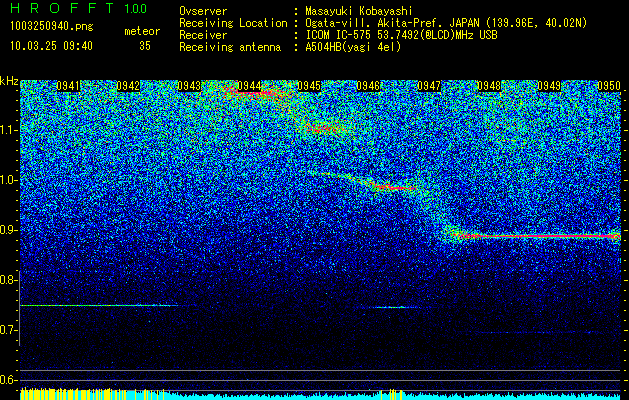Select the ICOM IC-575 53.7492 MHz USB text
629x400 pixels.
tap(401, 35)
